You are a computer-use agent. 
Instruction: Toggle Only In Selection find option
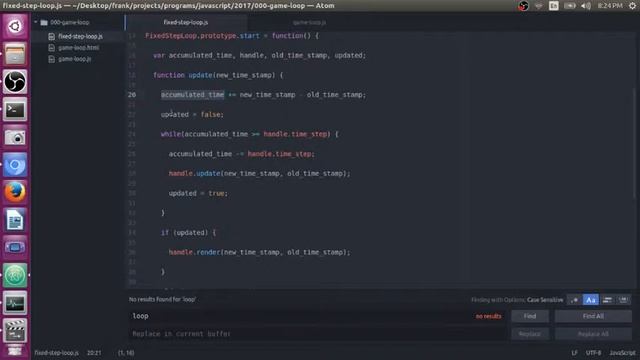tap(607, 300)
